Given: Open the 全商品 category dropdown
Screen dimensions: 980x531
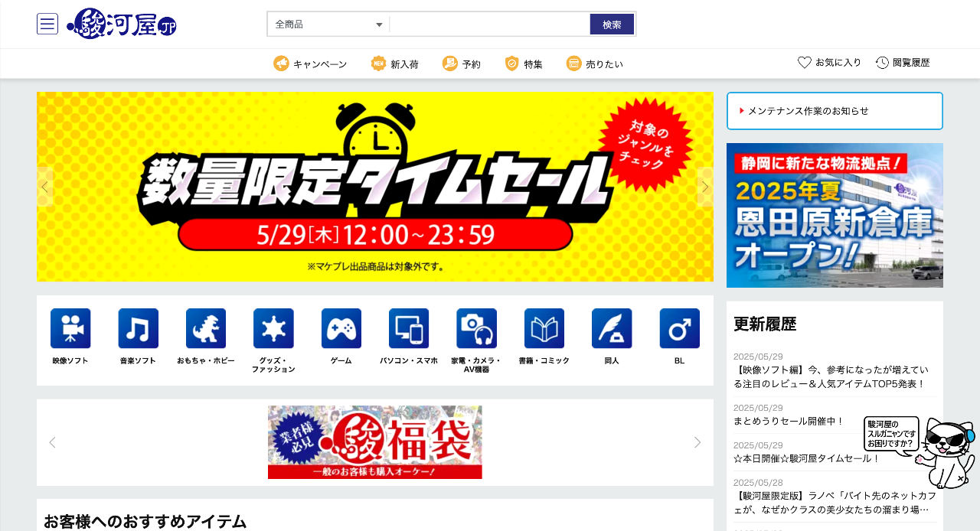Looking at the screenshot, I should tap(328, 24).
